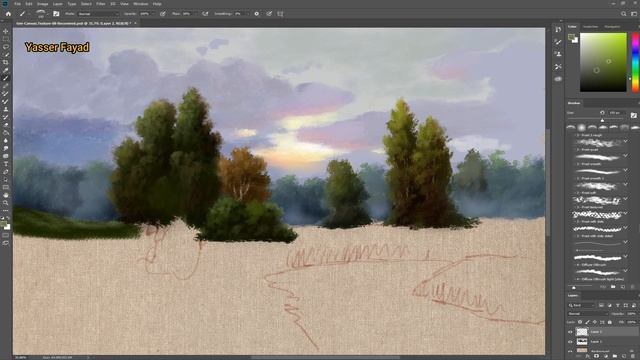Enable airbrush build-up effects icon
640x360 pixels.
click(x=205, y=13)
